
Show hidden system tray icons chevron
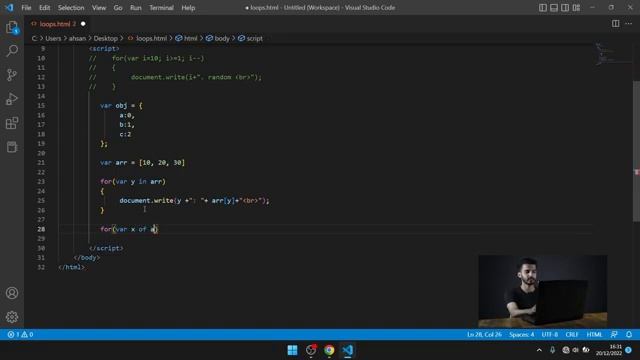(539, 350)
